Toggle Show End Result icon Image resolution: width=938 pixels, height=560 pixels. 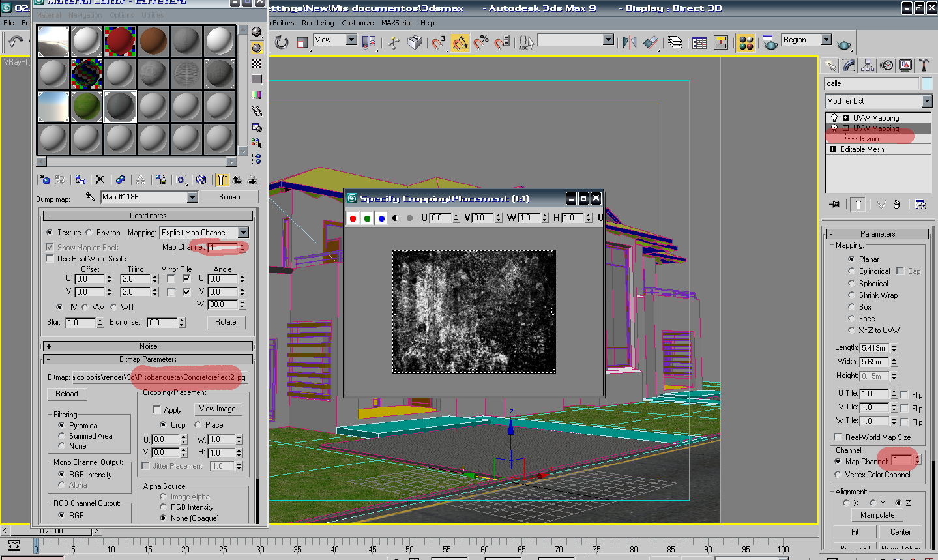(222, 179)
